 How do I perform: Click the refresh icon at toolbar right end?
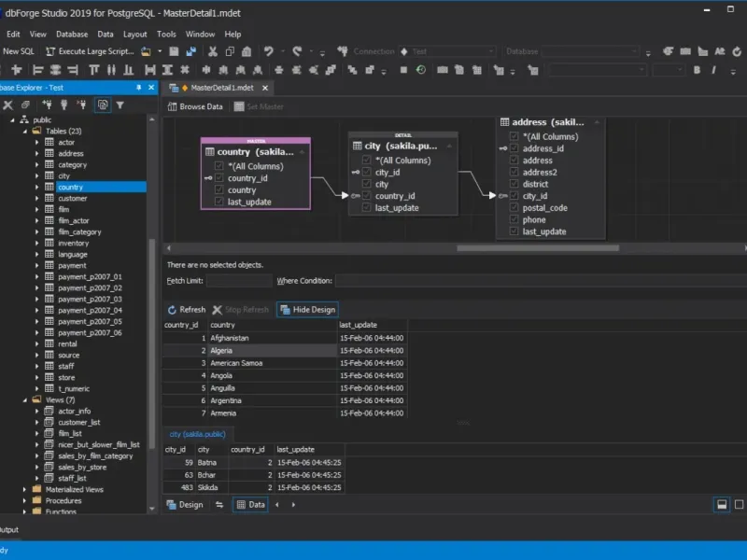click(x=737, y=51)
